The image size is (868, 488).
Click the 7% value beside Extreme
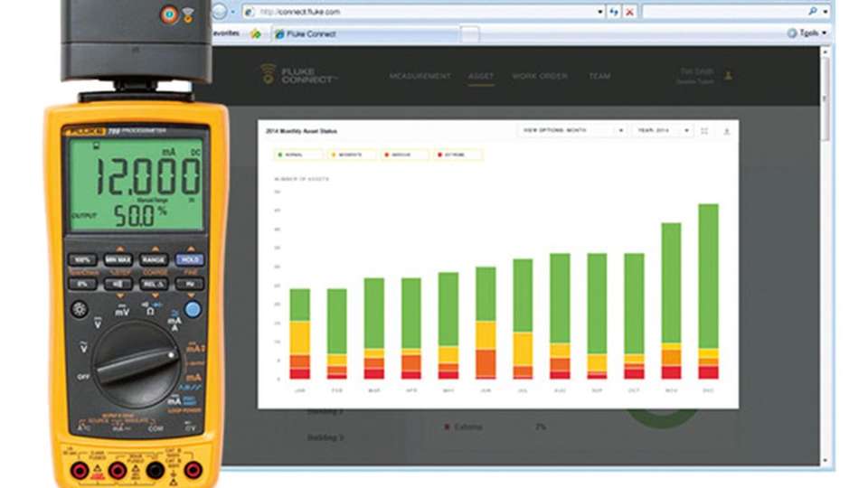pos(541,427)
